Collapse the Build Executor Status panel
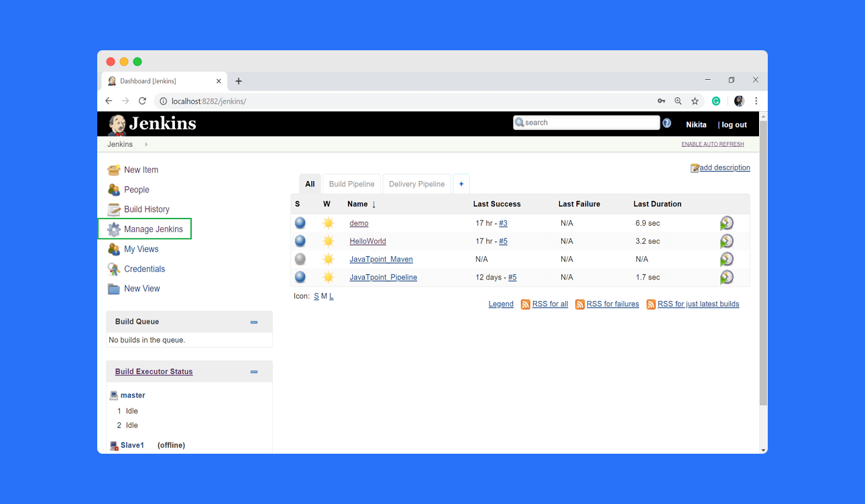This screenshot has height=504, width=865. [x=254, y=372]
